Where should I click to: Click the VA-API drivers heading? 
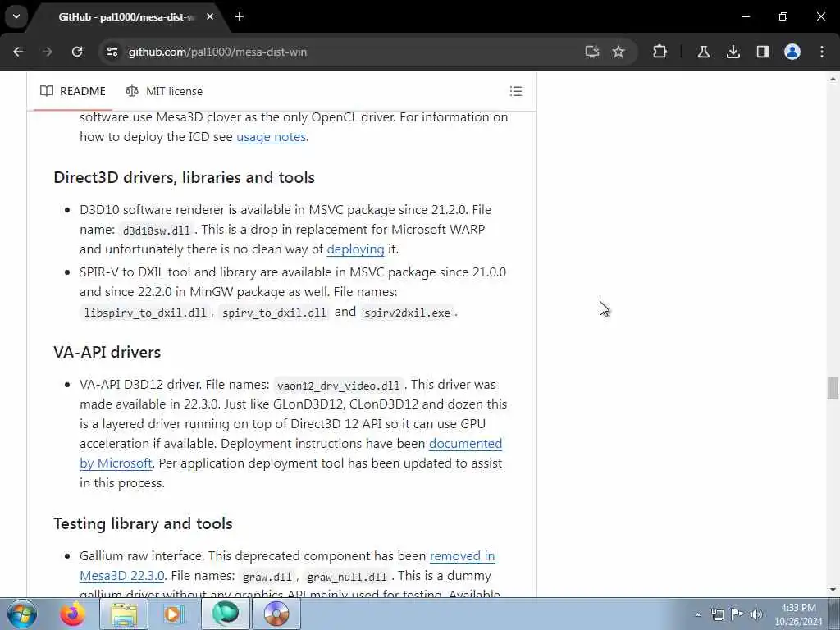pos(107,352)
